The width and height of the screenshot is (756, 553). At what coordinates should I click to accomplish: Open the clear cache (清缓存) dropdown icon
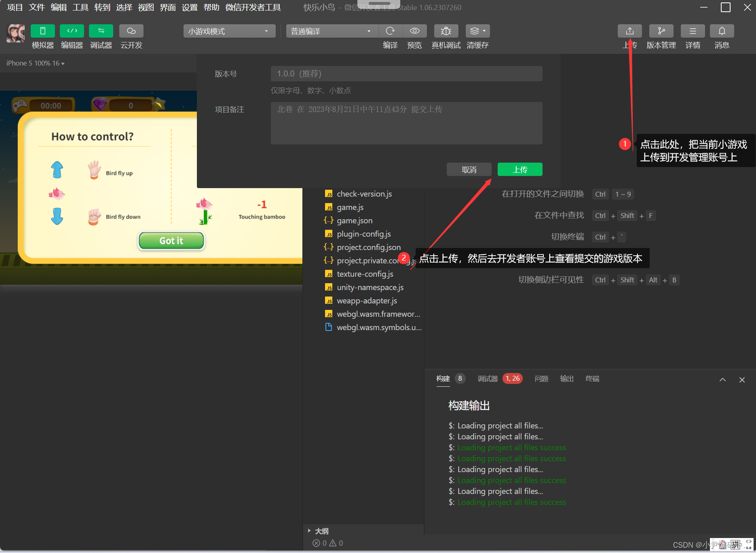(x=477, y=31)
